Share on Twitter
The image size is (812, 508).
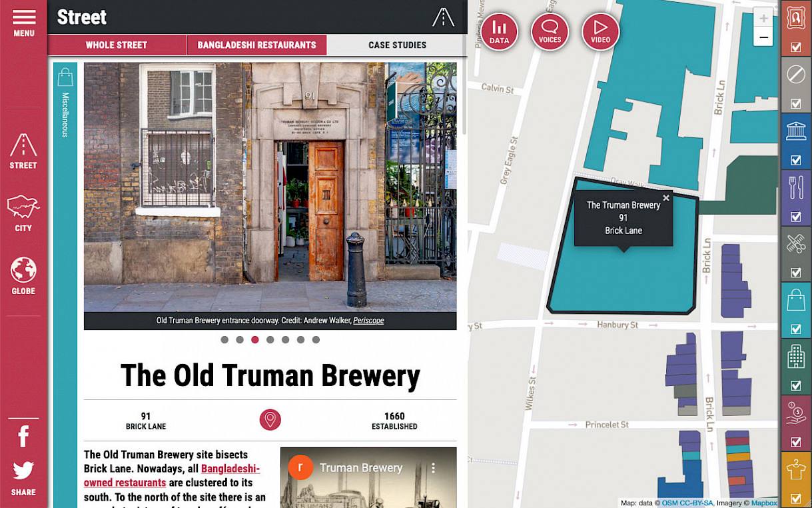pos(23,471)
